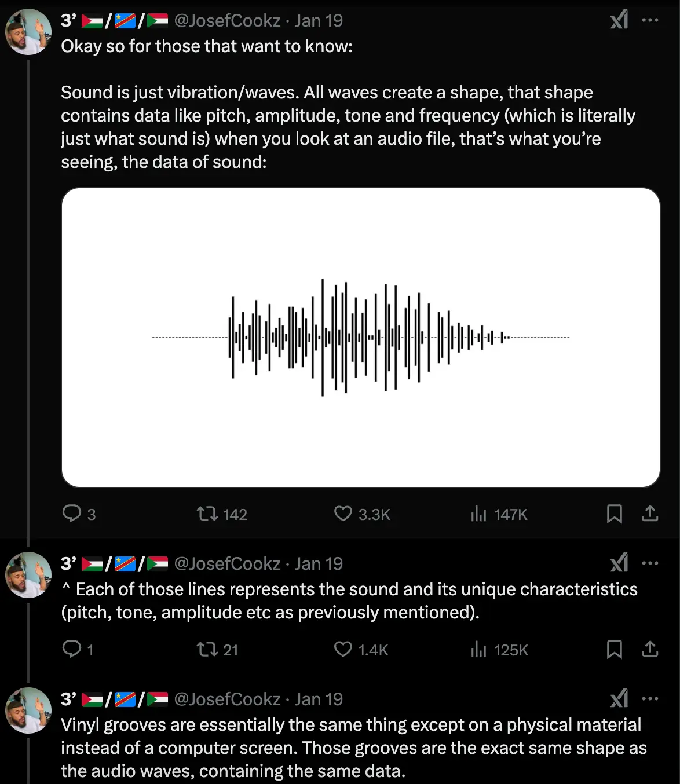
Task: Open the profile avatar on the vinyl tweet
Action: tap(28, 710)
